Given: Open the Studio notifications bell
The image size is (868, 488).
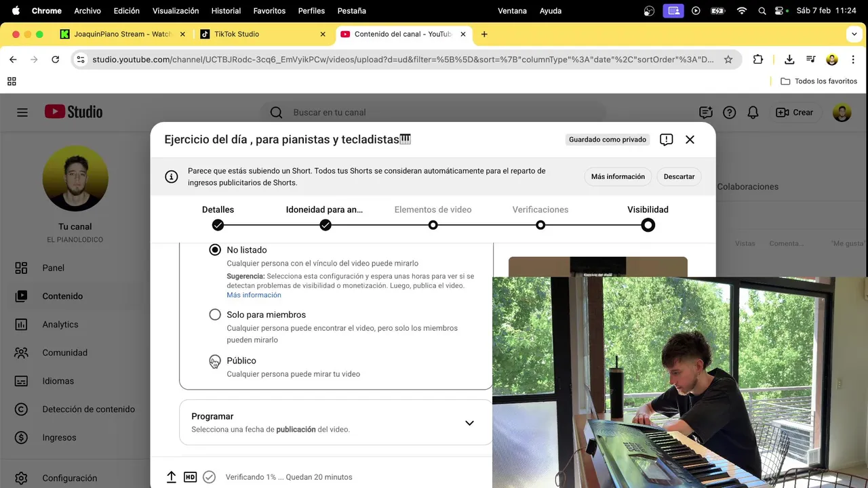Looking at the screenshot, I should 753,113.
